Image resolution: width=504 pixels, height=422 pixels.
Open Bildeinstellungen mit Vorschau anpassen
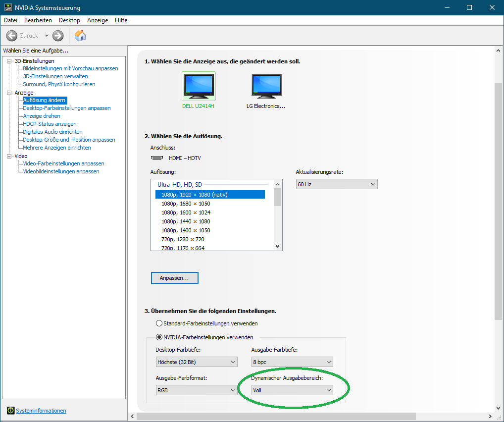tap(70, 68)
